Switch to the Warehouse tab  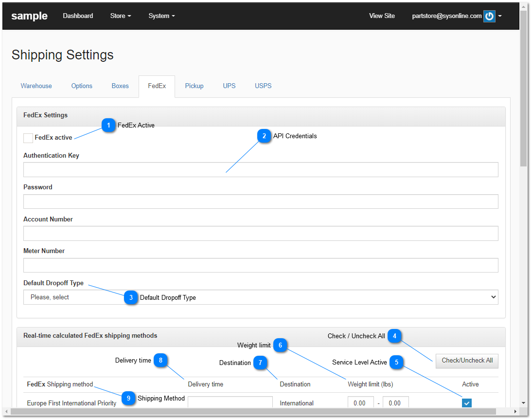(36, 86)
